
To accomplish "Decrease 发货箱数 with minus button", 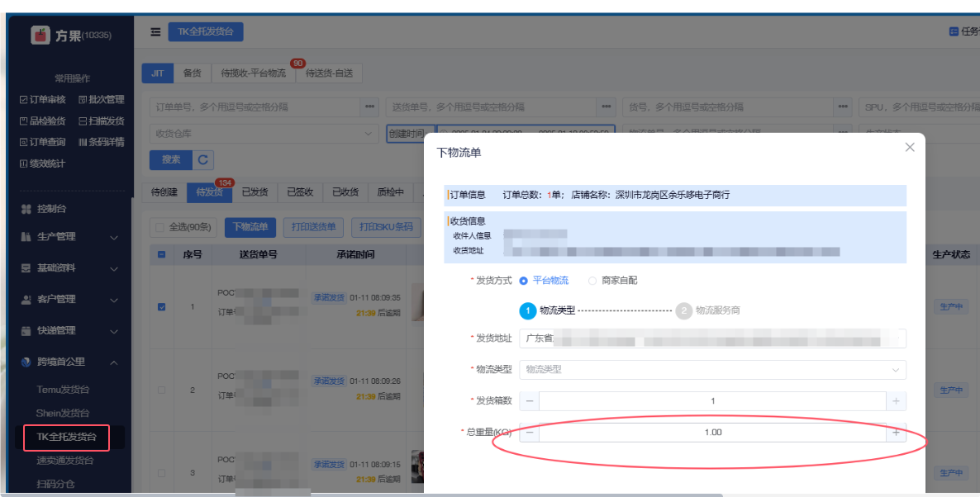I will [530, 401].
